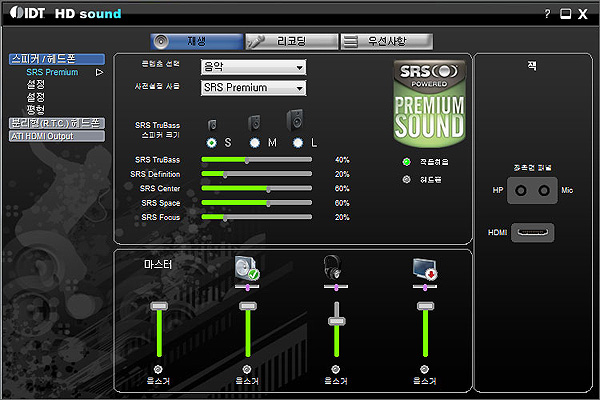
Task: Click the list icon on the 우선사항 tab
Action: (x=350, y=41)
